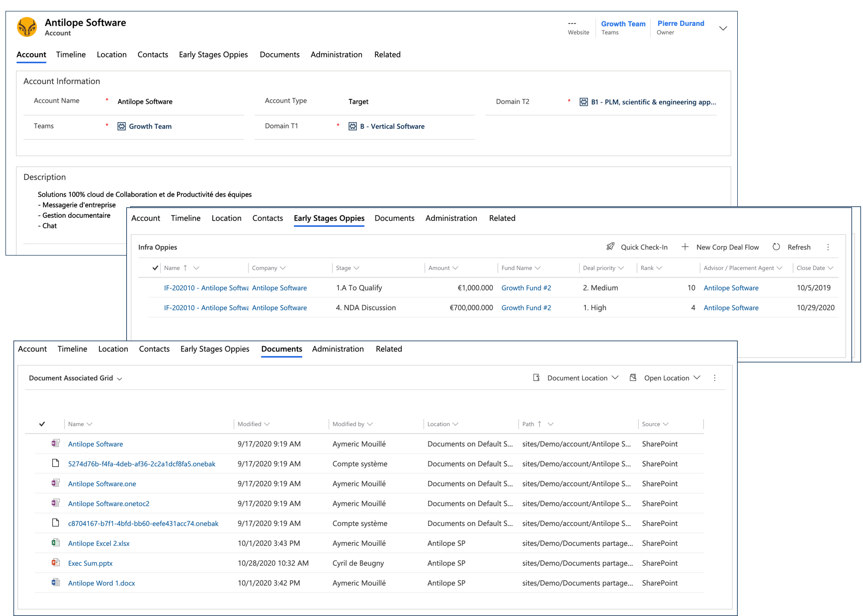Click the Open Location icon
Image resolution: width=863 pixels, height=616 pixels.
[633, 378]
